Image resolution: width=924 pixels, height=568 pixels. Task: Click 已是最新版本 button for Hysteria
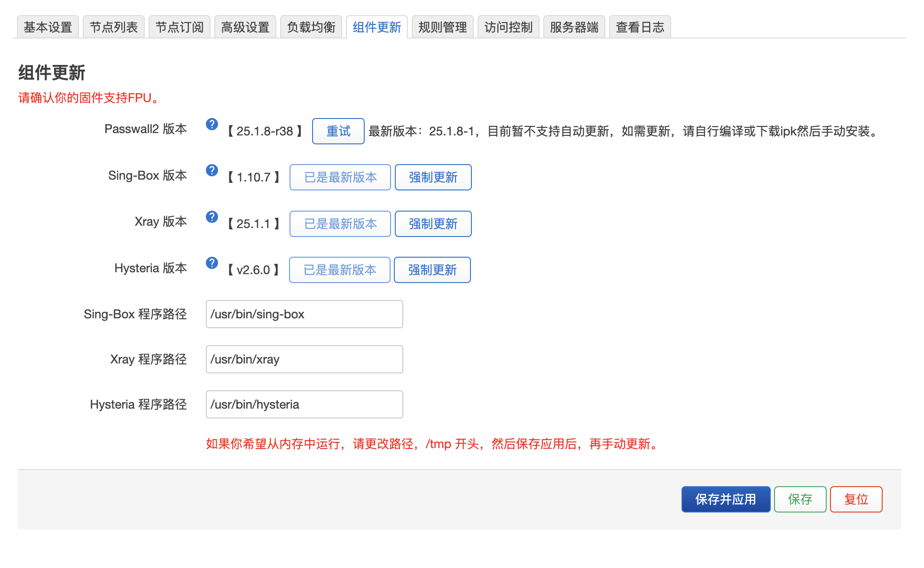pos(340,270)
